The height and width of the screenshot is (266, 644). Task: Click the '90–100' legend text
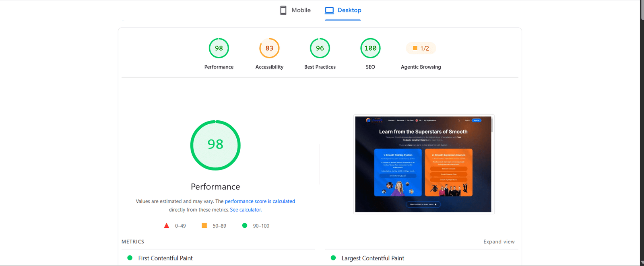tap(261, 226)
